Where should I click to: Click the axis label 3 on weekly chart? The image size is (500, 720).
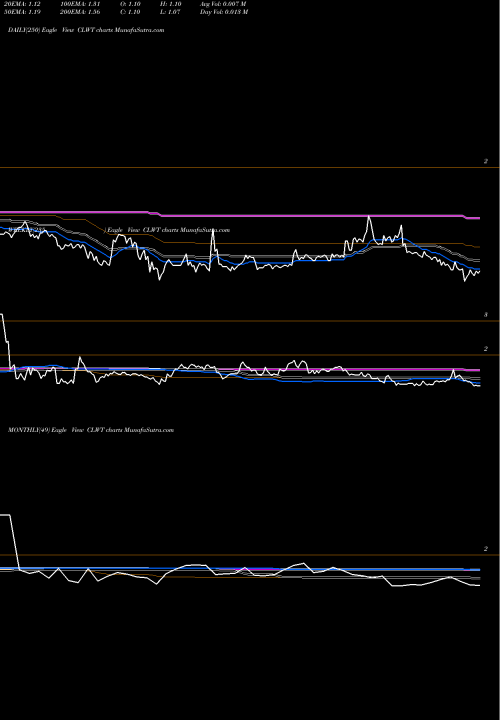[x=485, y=315]
